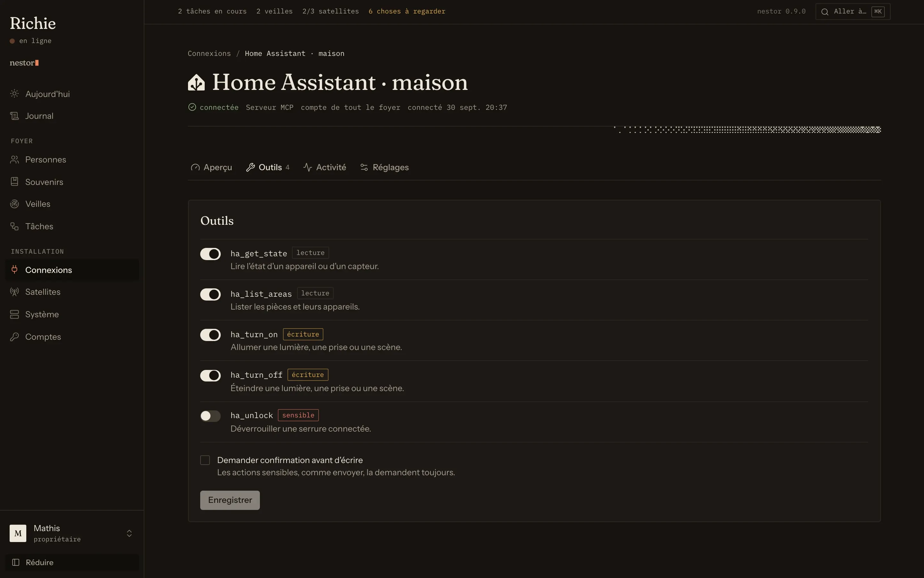Enable the ha_unlock sensitive tool

[210, 416]
